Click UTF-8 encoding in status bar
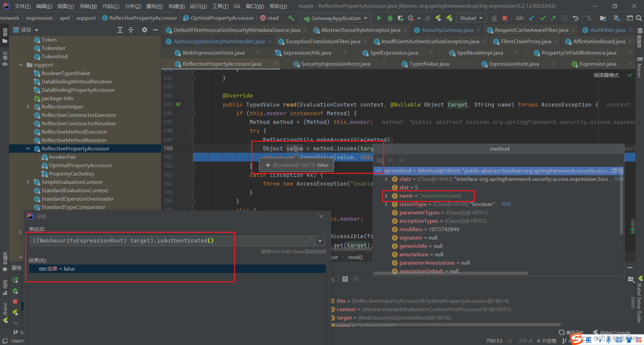Image resolution: width=644 pixels, height=345 pixels. point(525,341)
